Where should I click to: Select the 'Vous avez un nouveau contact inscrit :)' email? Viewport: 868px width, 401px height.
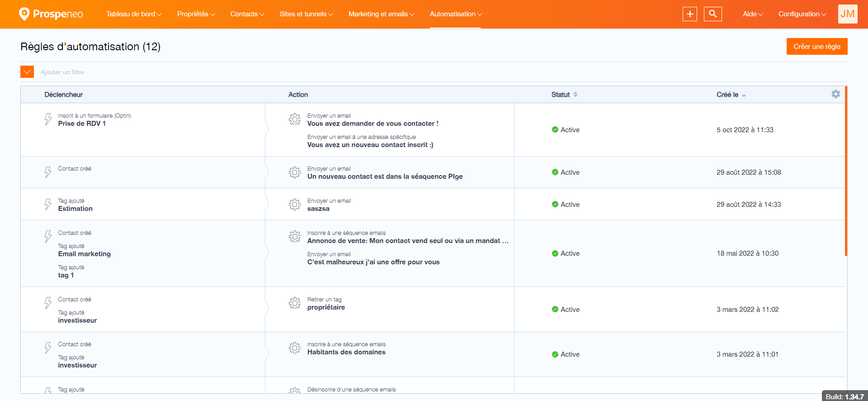[370, 145]
